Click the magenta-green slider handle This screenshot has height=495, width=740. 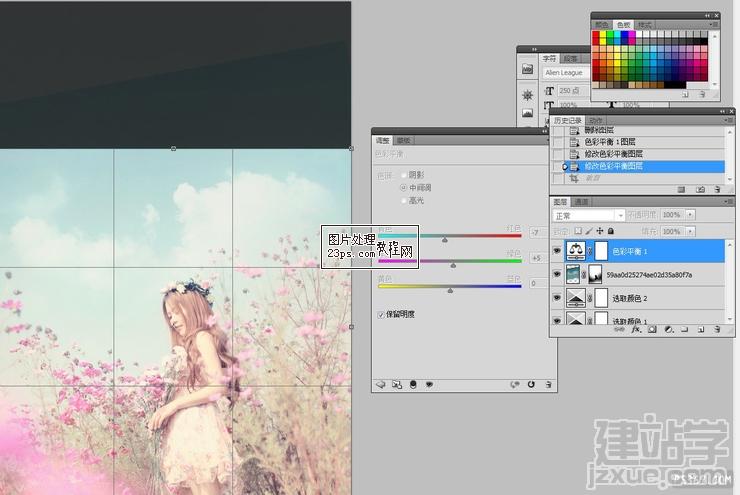453,265
